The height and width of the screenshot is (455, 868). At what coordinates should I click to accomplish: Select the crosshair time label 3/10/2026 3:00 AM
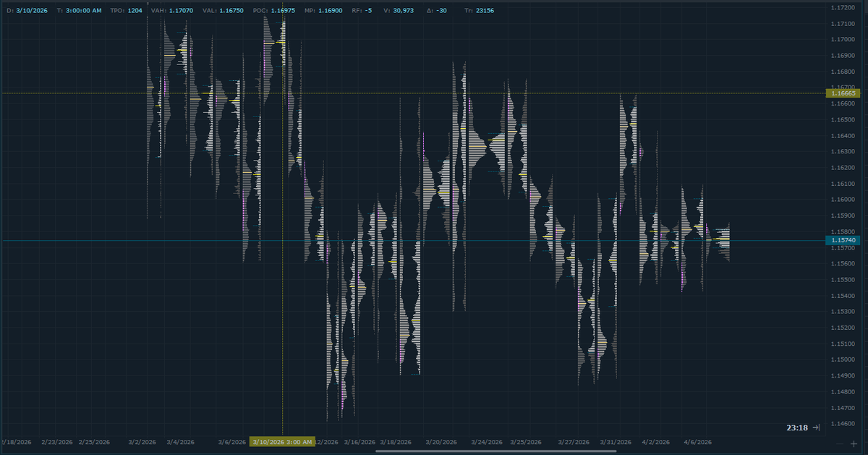coord(282,442)
